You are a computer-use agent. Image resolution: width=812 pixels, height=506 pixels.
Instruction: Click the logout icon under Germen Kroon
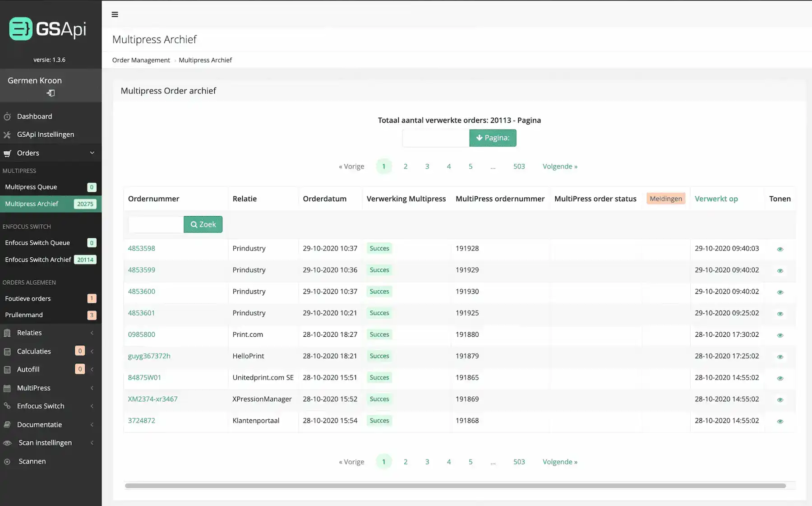51,93
